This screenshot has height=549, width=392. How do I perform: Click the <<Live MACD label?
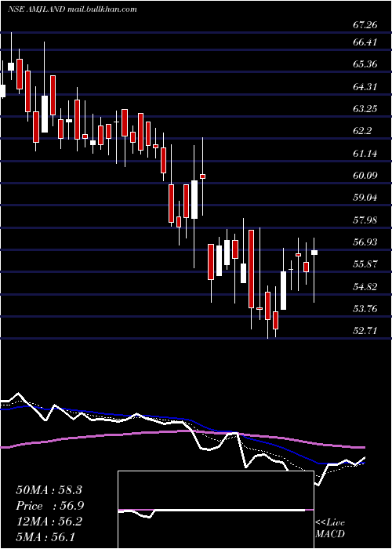point(330,529)
